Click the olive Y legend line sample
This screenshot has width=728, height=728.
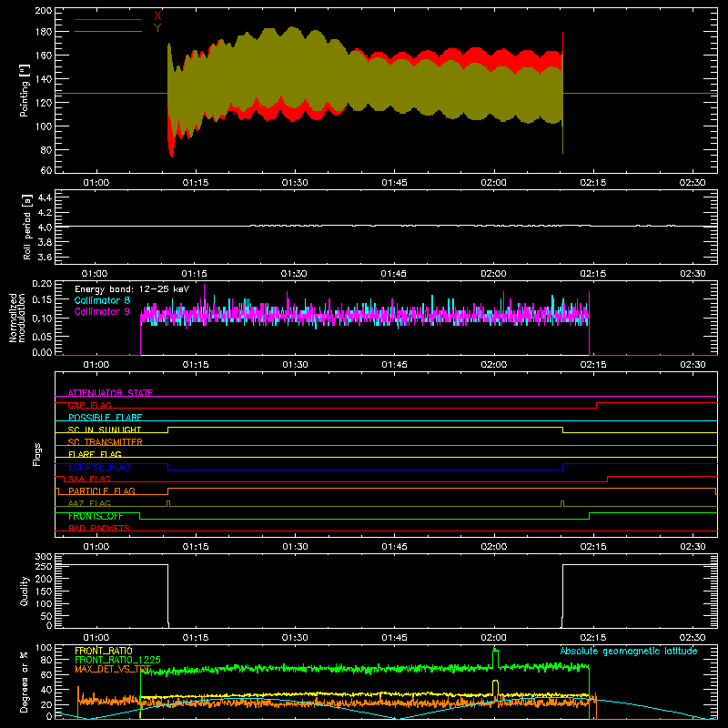point(108,32)
